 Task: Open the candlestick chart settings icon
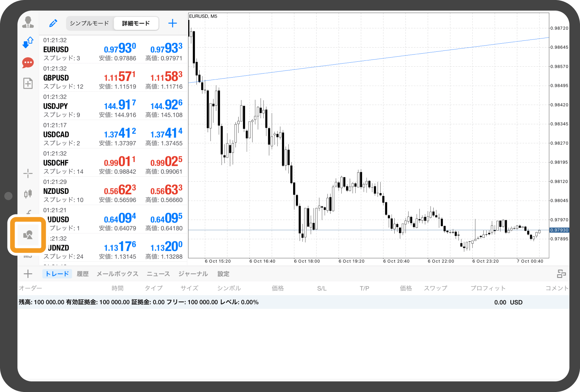[x=28, y=194]
